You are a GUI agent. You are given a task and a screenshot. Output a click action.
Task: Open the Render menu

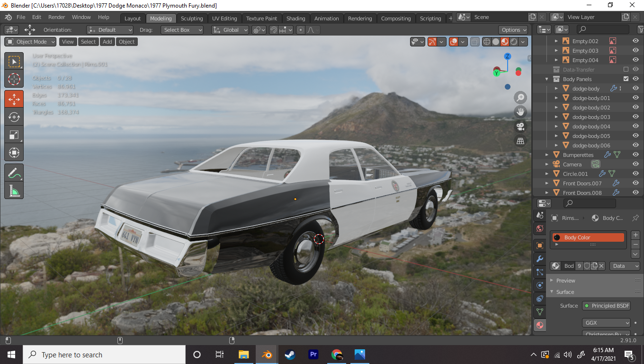click(x=57, y=17)
